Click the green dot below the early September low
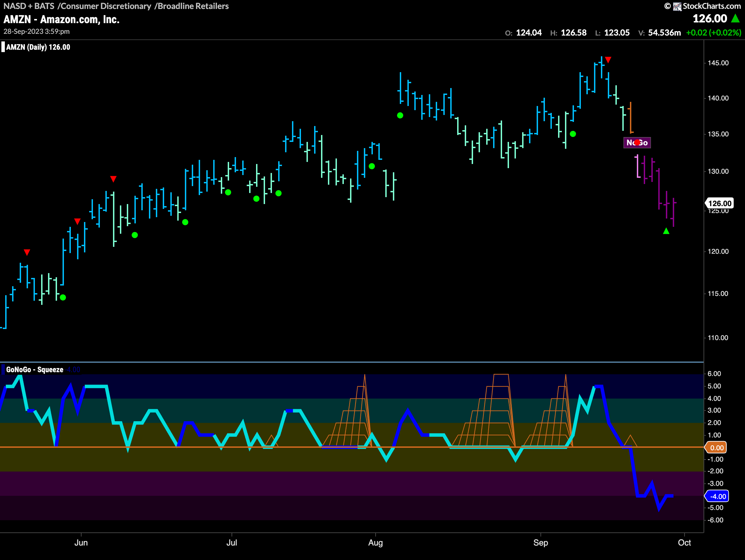The height and width of the screenshot is (560, 745). pos(573,134)
